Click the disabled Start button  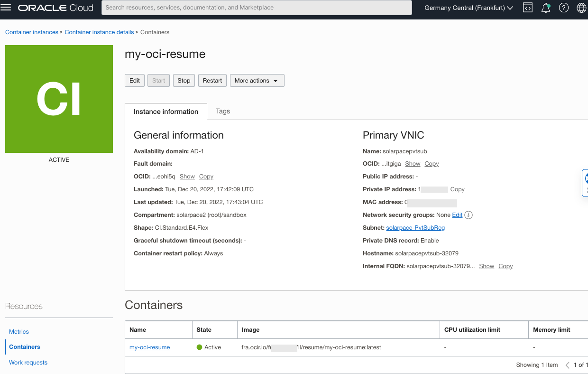(x=159, y=81)
